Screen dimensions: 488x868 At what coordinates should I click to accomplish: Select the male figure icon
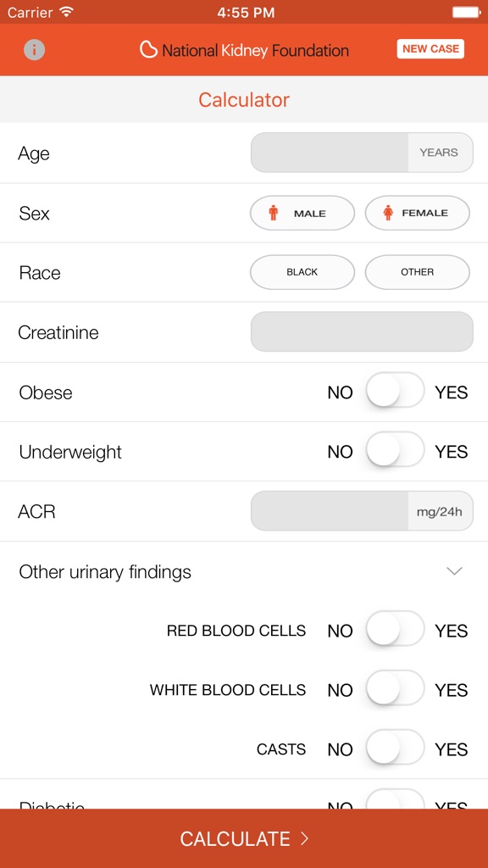273,213
